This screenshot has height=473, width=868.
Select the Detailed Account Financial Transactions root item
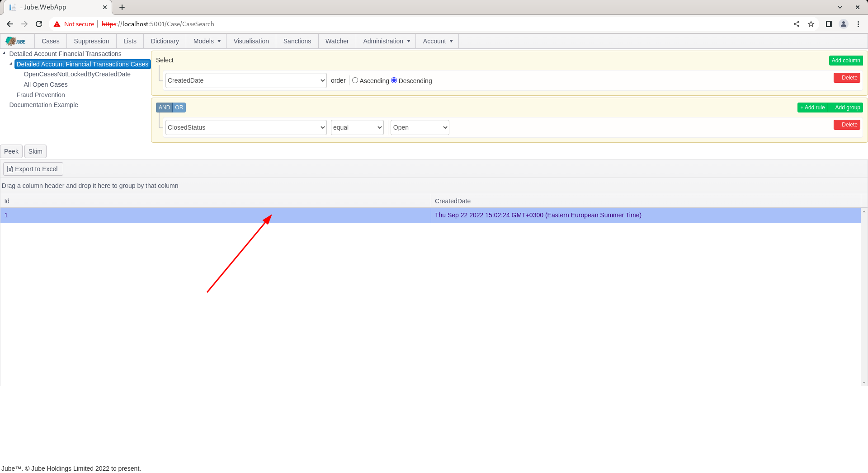point(65,54)
